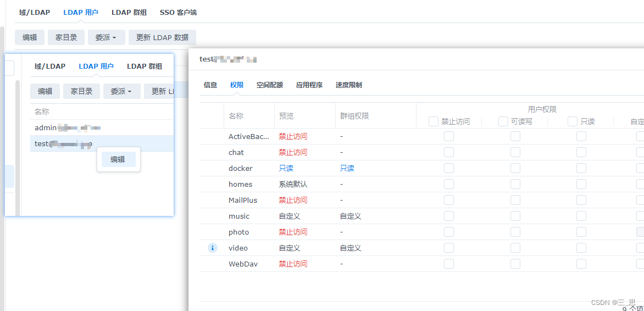Click 家目录 button in the inset panel
Viewport: 644px width, 311px height.
tap(81, 91)
